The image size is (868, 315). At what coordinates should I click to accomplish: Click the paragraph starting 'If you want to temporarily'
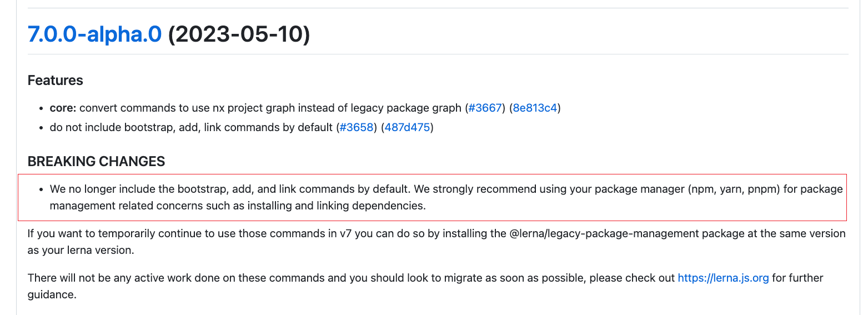tap(436, 242)
